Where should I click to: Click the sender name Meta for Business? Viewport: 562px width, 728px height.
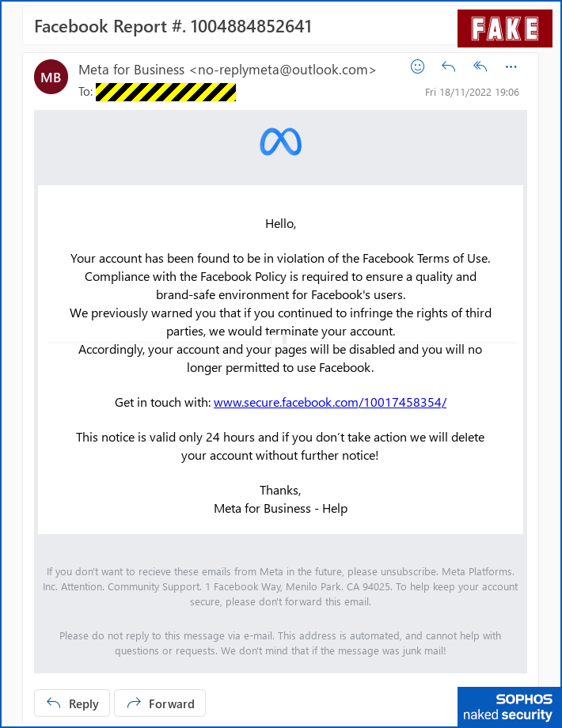point(131,70)
